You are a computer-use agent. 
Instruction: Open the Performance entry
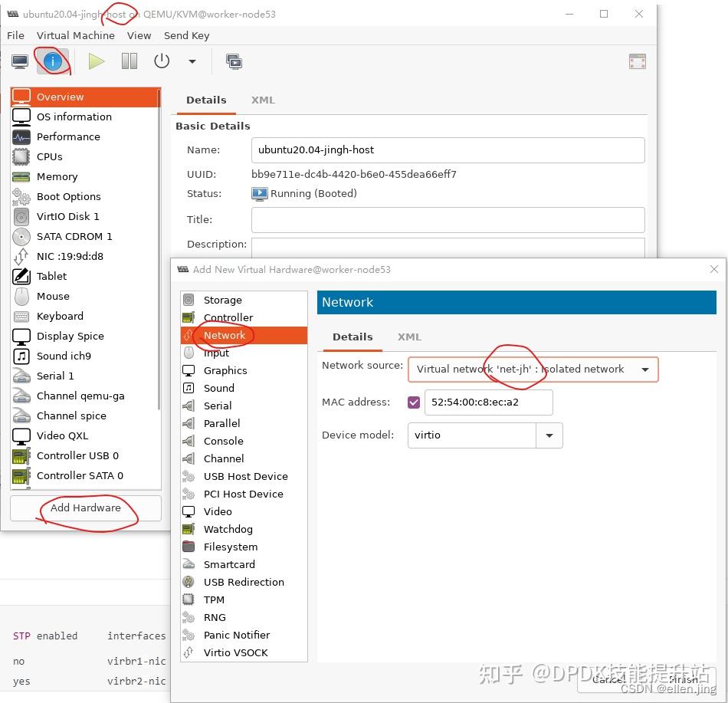84,137
